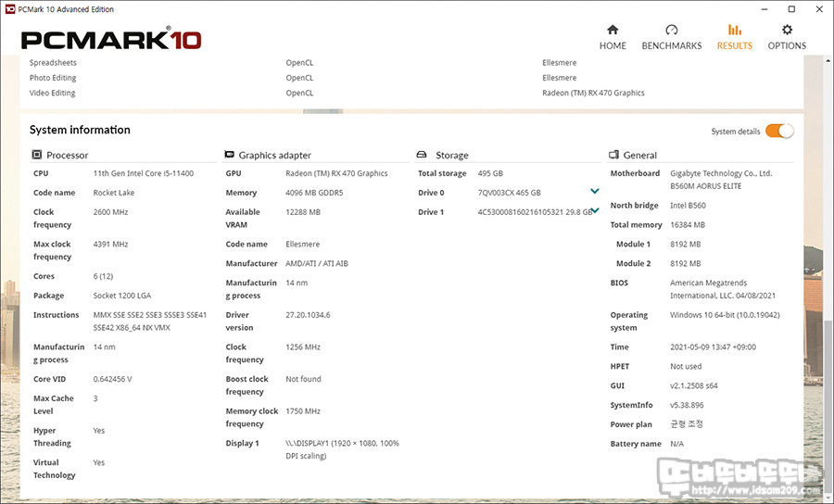Viewport: 834px width, 504px height.
Task: Select 'Ellesmere' in the Spreadsheets row
Action: pos(559,62)
